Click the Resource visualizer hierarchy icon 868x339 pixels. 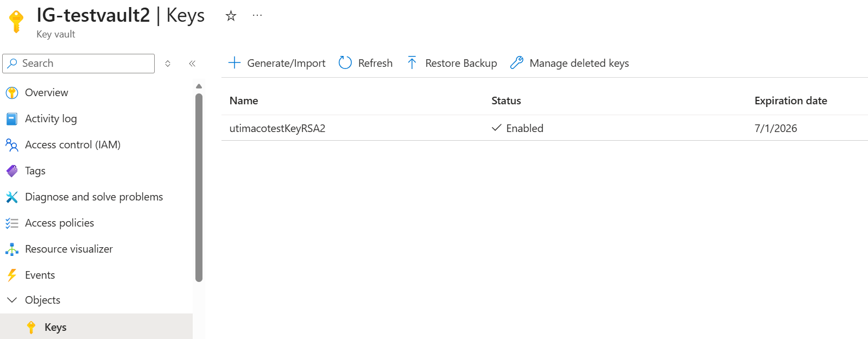[12, 249]
